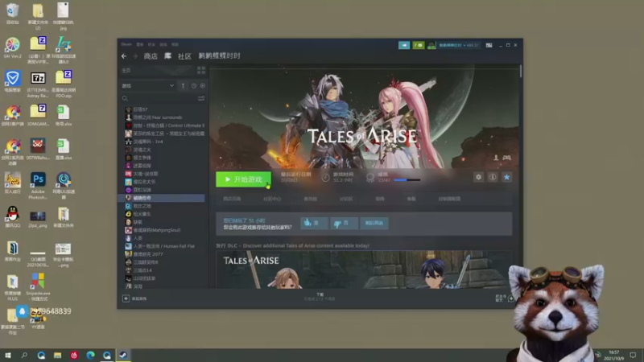644x362 pixels.
Task: Open the fourth menu bar item (Games)
Action: (163, 44)
